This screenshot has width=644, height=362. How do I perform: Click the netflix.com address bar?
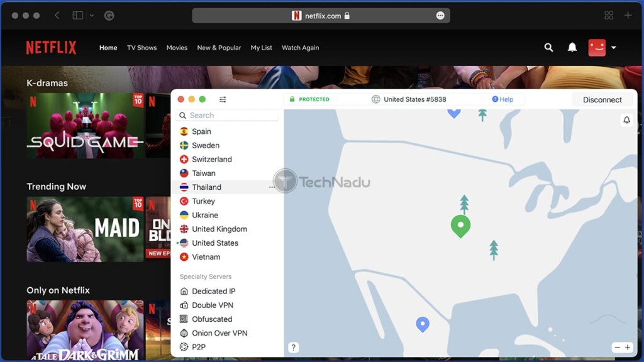pos(321,16)
